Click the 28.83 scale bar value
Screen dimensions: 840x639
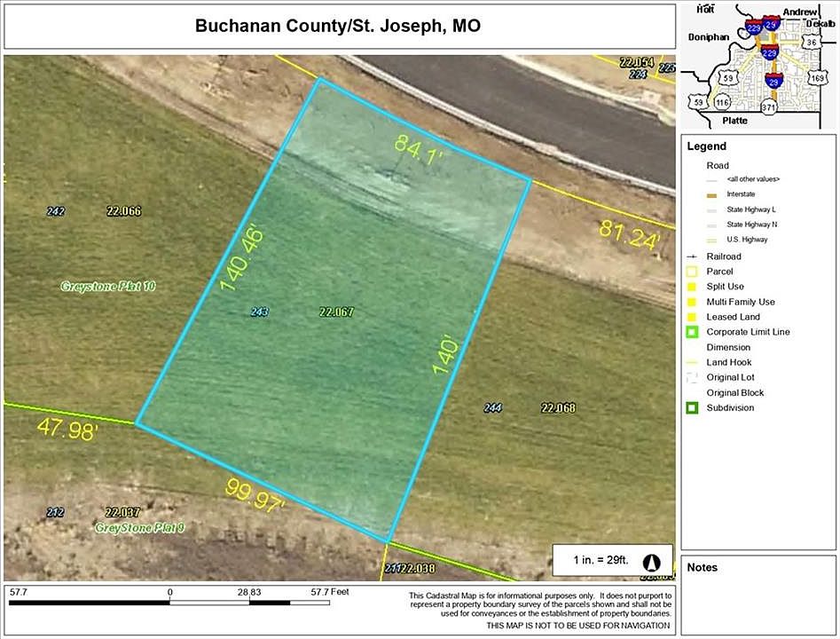pos(249,592)
